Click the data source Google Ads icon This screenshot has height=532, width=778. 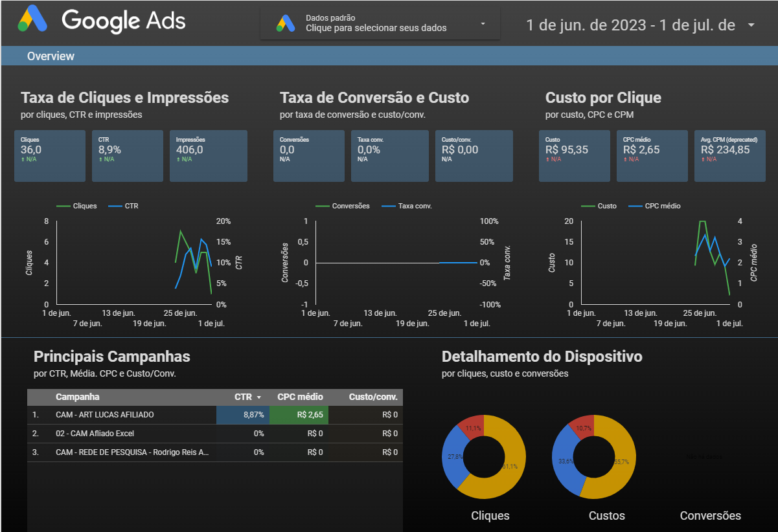coord(286,23)
